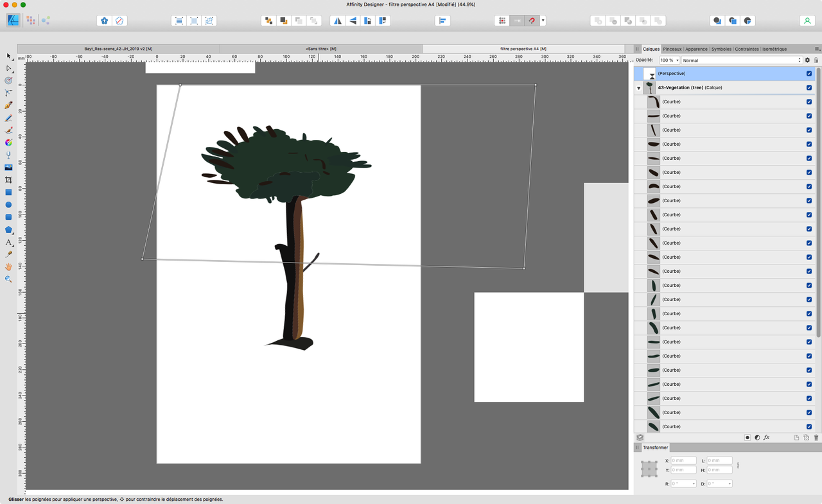
Task: Select the Crop tool
Action: point(8,180)
